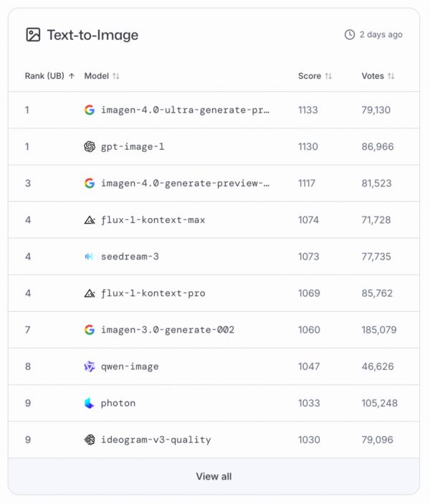Click the flux-1-kontext-max triangle logo
The height and width of the screenshot is (504, 430).
point(90,220)
